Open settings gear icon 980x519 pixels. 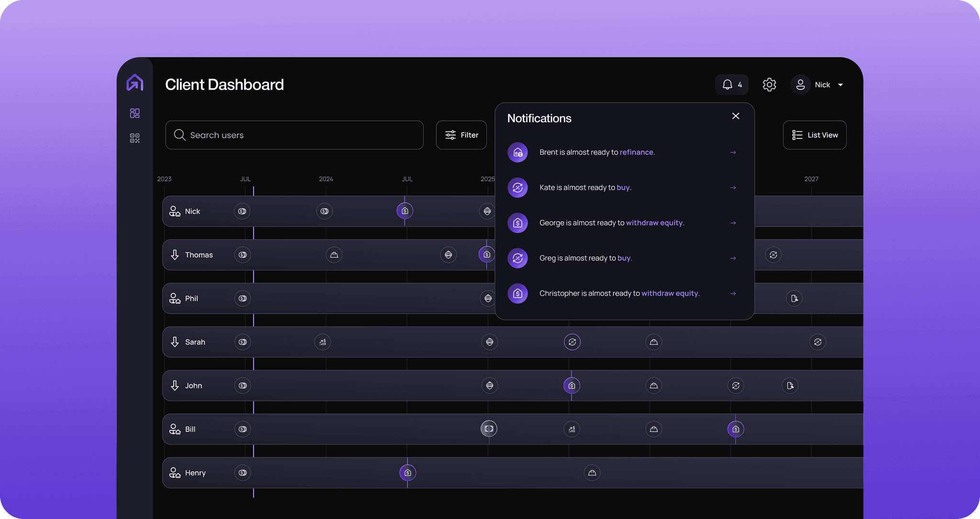(x=769, y=85)
